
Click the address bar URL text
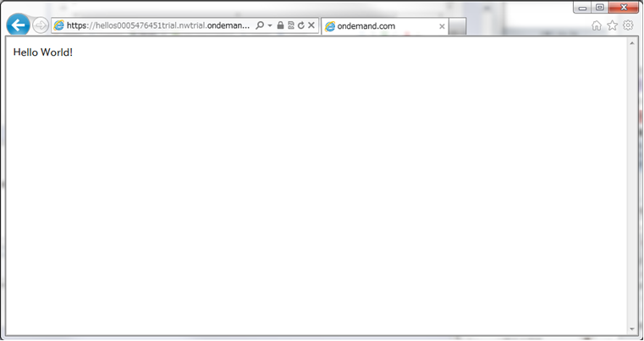[x=158, y=25]
